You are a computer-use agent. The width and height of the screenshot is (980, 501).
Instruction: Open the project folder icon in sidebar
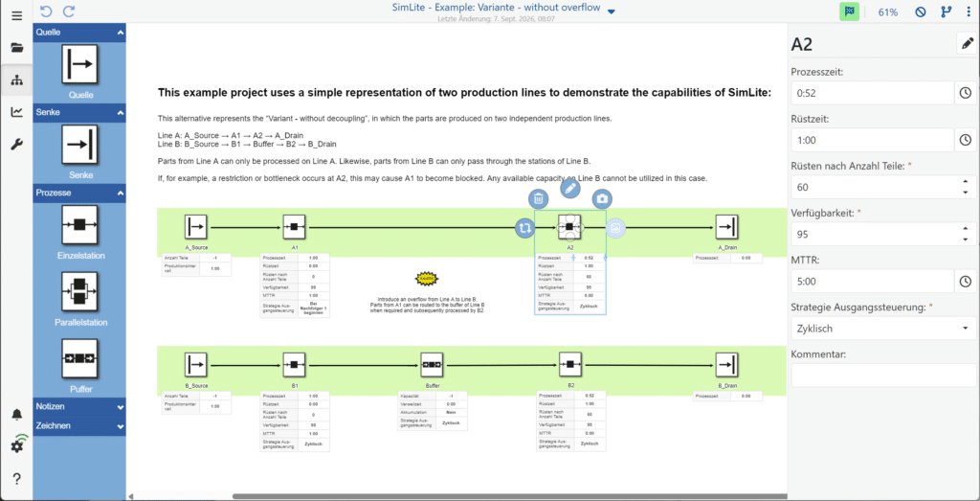[17, 48]
